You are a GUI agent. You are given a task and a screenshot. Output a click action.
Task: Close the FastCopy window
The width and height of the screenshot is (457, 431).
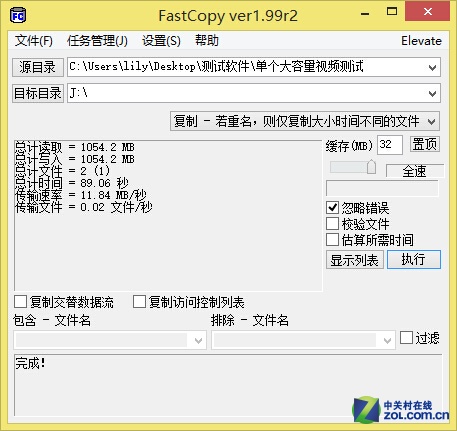click(x=428, y=11)
